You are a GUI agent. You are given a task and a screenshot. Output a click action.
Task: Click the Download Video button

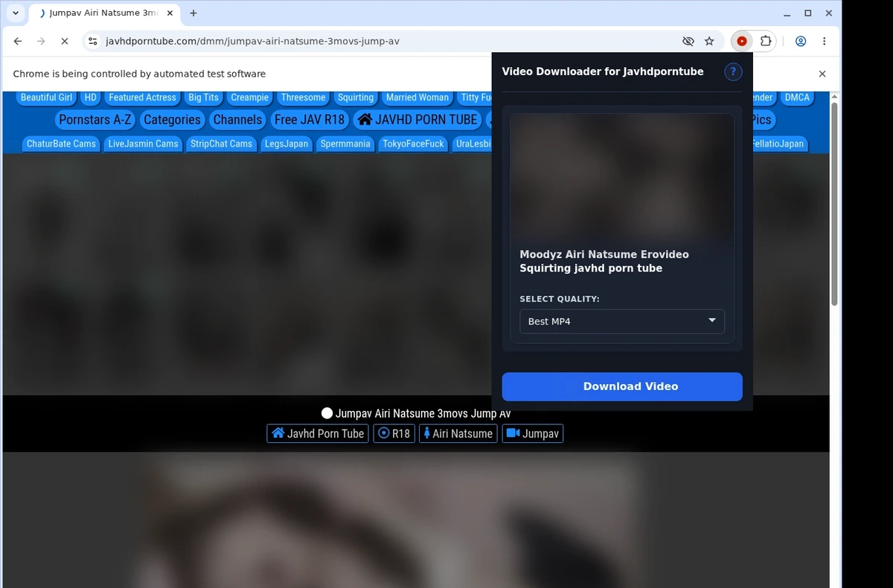pyautogui.click(x=622, y=386)
